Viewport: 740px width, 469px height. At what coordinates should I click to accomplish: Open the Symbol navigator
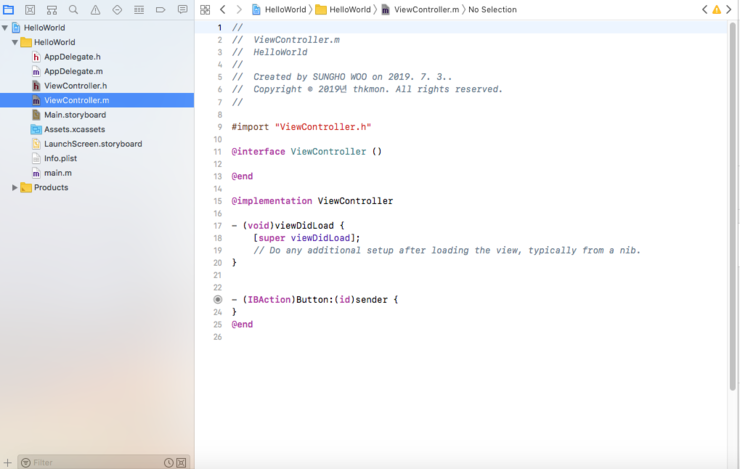(52, 9)
